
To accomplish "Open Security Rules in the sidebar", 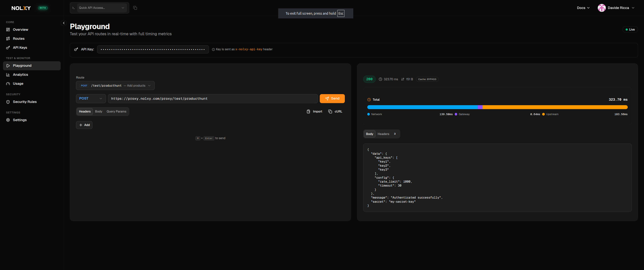I will pos(25,102).
